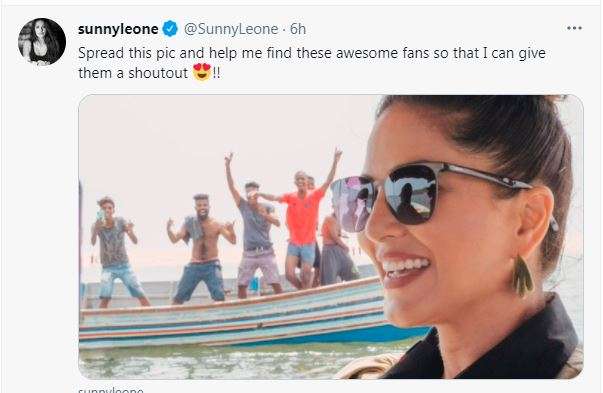
Task: Click the heart-eyes emoji in the tweet
Action: [202, 72]
